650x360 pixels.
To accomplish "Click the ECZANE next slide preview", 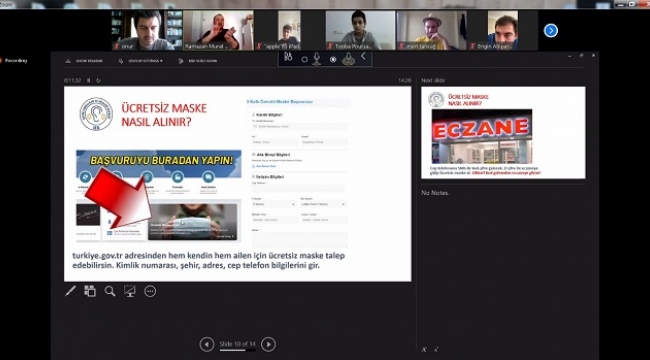I will point(503,133).
